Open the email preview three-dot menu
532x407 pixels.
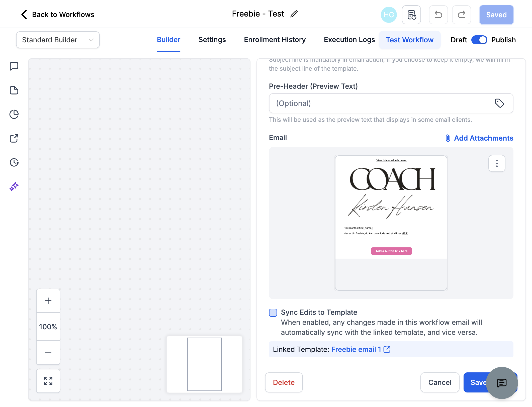497,163
